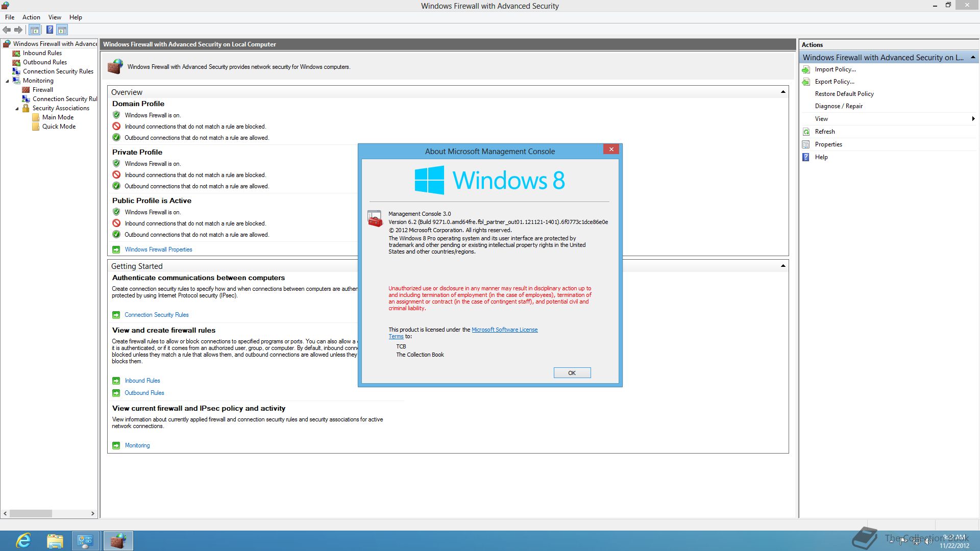The width and height of the screenshot is (980, 551).
Task: Click the tree scrollbar left arrow
Action: 5,514
